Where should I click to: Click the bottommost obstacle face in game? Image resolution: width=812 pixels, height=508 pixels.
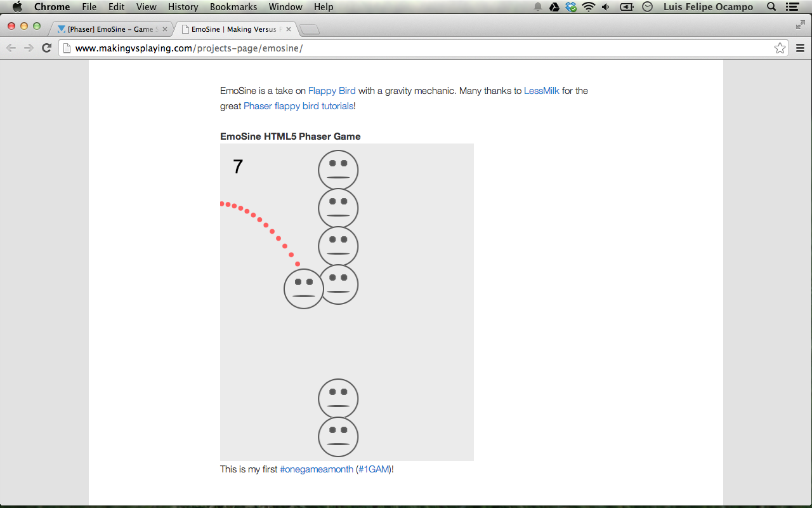(x=338, y=437)
